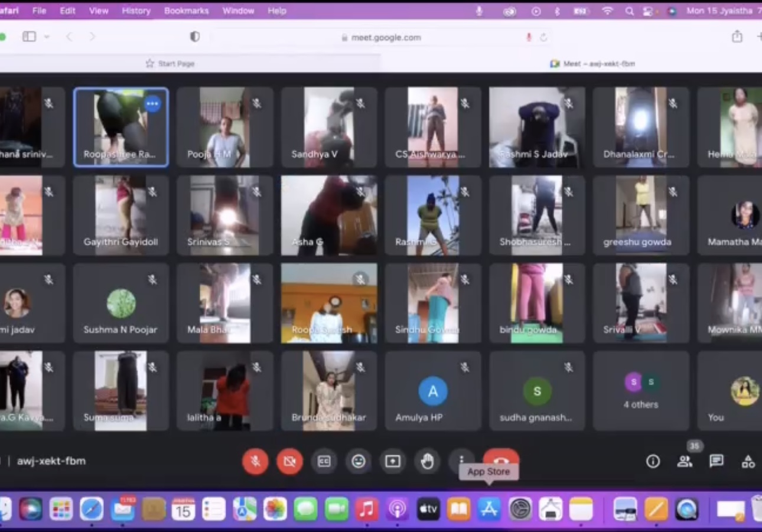Open Reminders from the Dock
The width and height of the screenshot is (762, 532).
pos(214,509)
